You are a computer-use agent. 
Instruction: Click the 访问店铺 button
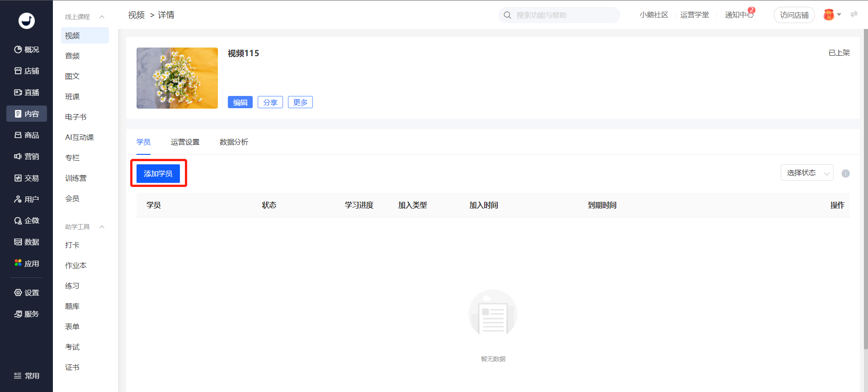[x=794, y=15]
